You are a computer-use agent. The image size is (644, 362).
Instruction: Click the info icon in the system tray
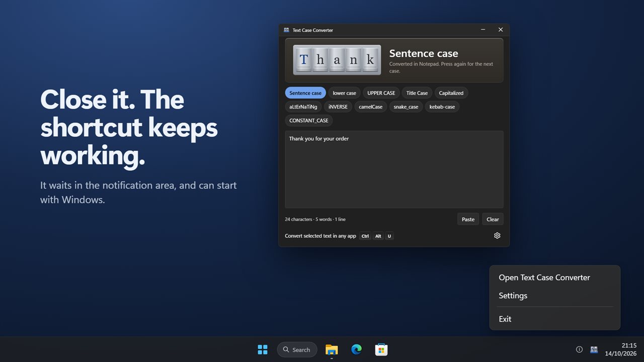click(x=579, y=349)
